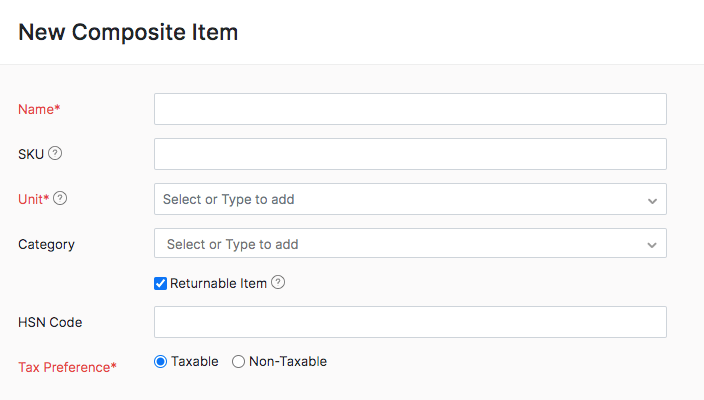Viewport: 704px width, 400px height.
Task: Click the Category field label
Action: [46, 245]
